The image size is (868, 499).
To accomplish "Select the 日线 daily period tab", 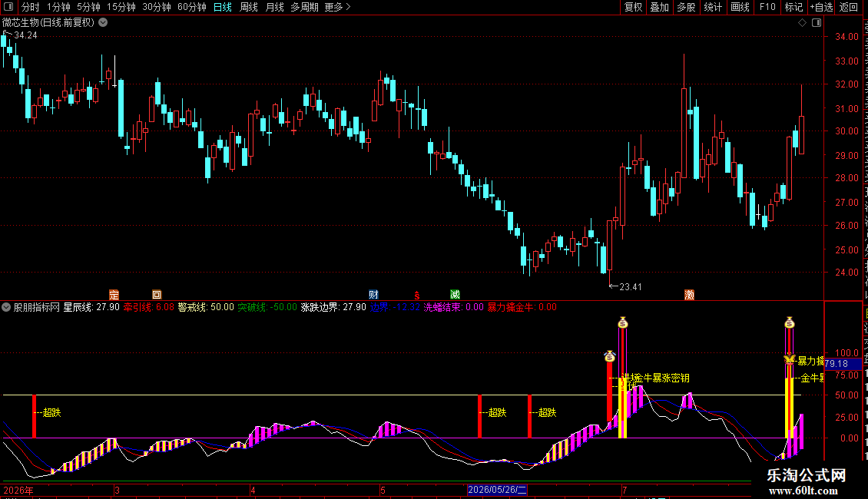I will 223,7.
